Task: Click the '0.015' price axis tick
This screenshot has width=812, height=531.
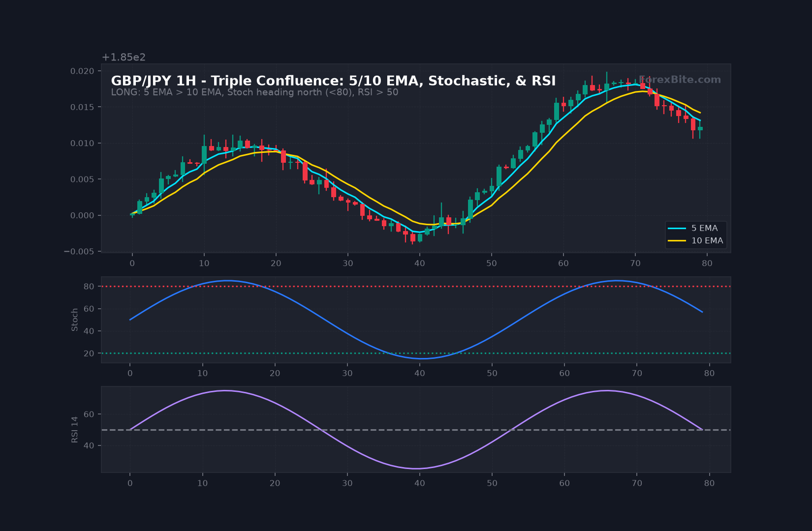Action: (82, 107)
